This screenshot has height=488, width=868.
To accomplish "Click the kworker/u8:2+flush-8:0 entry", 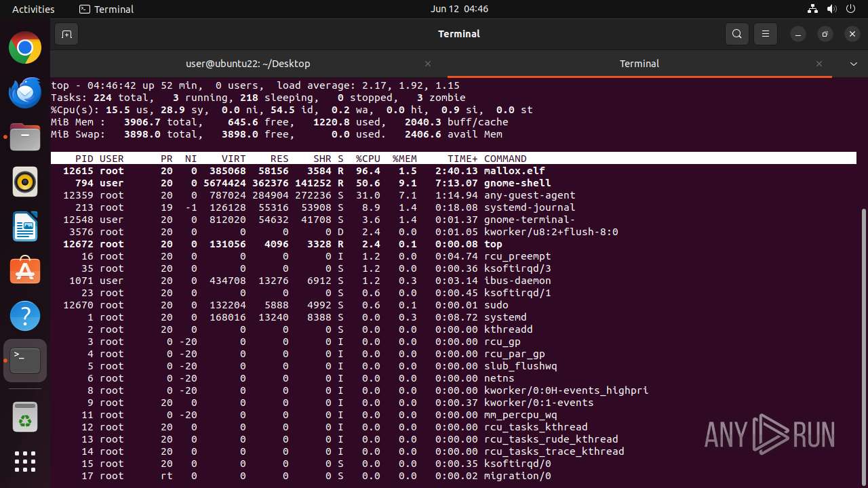I will tap(551, 232).
